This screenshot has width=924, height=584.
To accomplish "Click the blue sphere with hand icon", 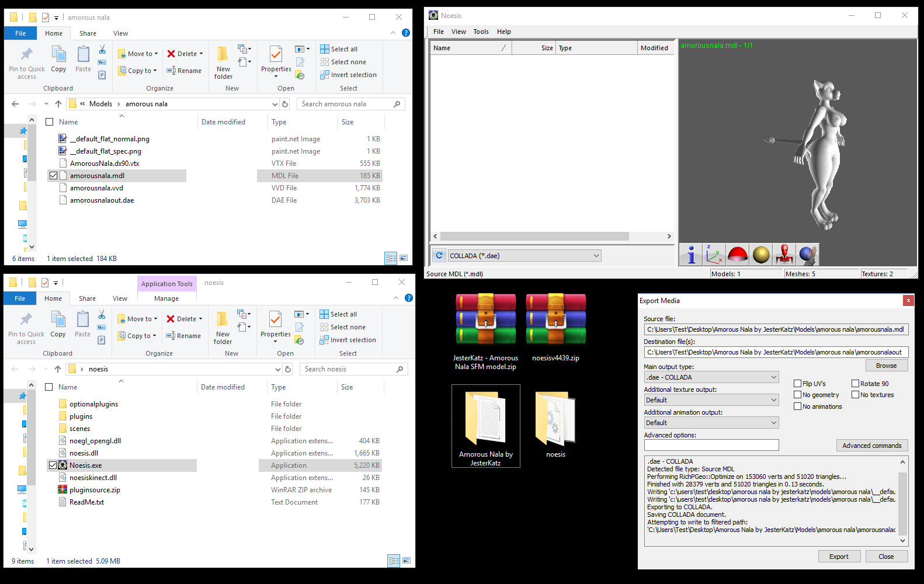I will pyautogui.click(x=808, y=255).
